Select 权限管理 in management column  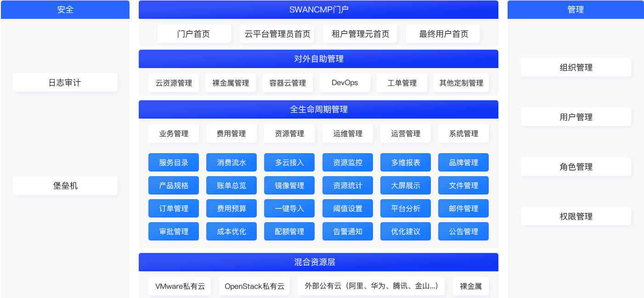576,217
